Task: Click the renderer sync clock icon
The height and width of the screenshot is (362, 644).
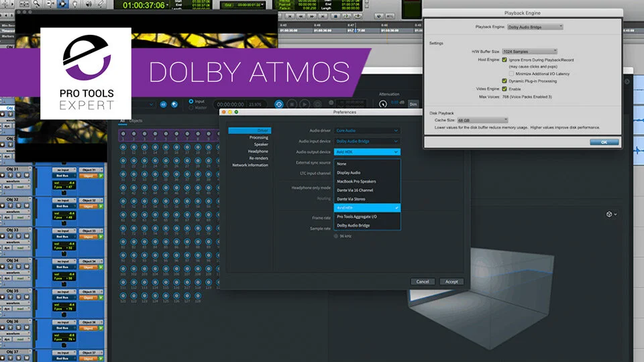Action: pos(279,105)
